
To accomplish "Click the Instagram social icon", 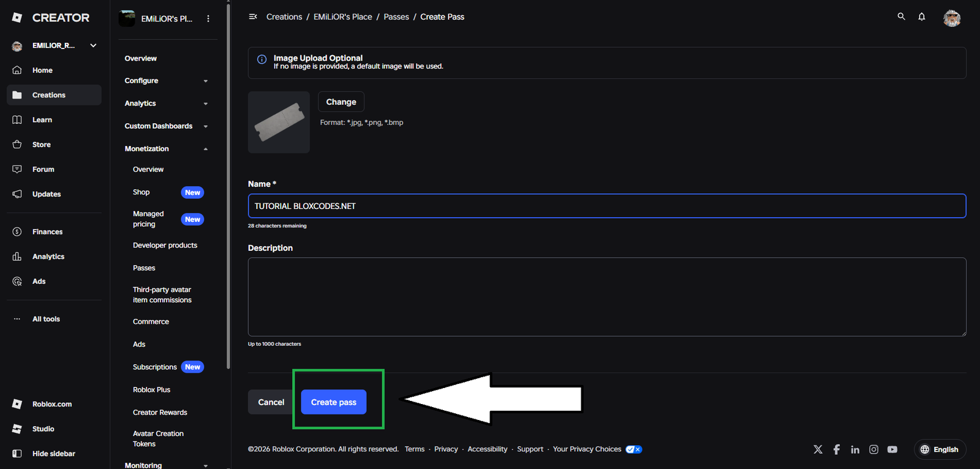I will pyautogui.click(x=874, y=449).
